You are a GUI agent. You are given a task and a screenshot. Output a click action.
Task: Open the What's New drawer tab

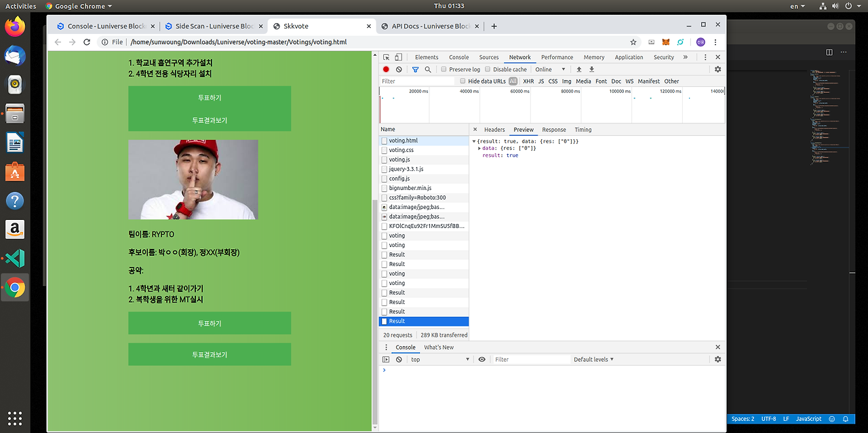(x=439, y=347)
